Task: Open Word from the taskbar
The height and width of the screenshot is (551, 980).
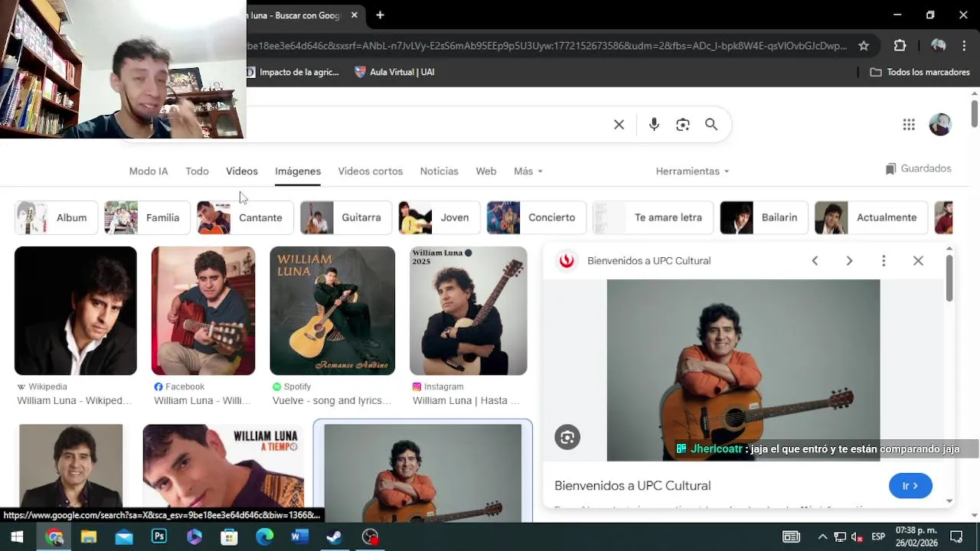Action: [x=299, y=536]
